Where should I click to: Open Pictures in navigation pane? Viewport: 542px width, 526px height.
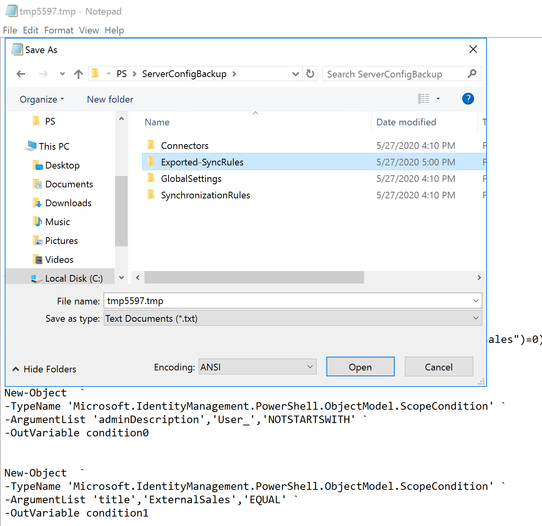(x=55, y=241)
